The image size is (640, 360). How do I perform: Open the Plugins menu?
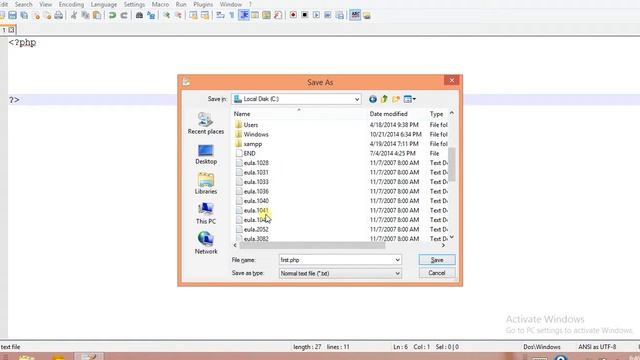(x=203, y=4)
